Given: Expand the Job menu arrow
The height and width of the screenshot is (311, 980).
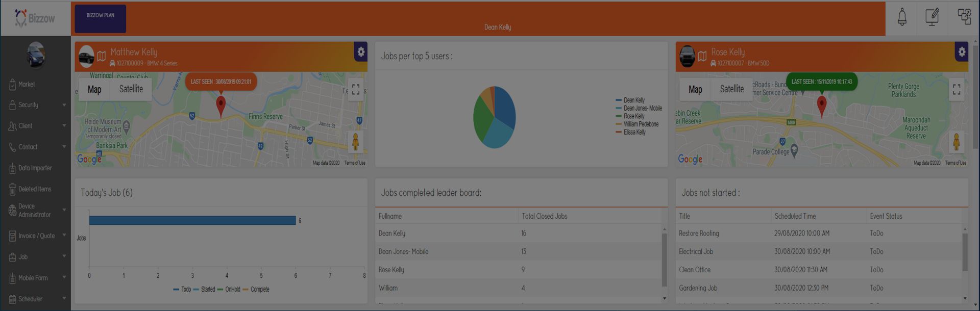Looking at the screenshot, I should 64,256.
